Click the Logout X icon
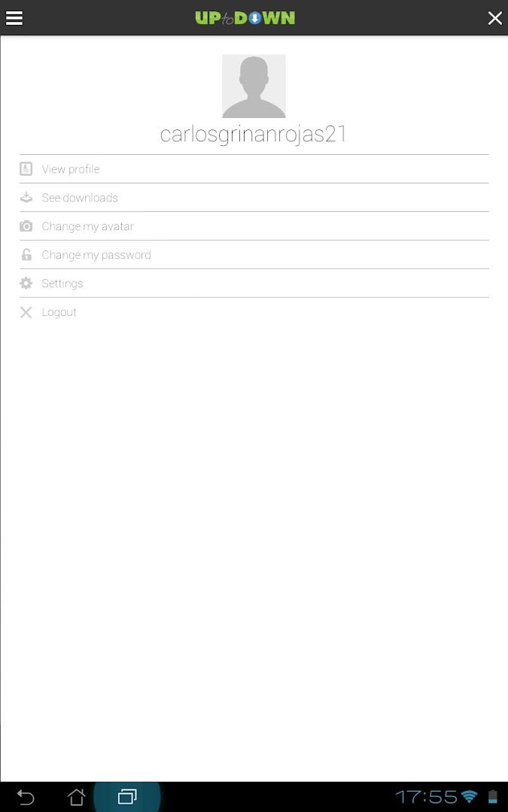This screenshot has height=812, width=508. [26, 312]
